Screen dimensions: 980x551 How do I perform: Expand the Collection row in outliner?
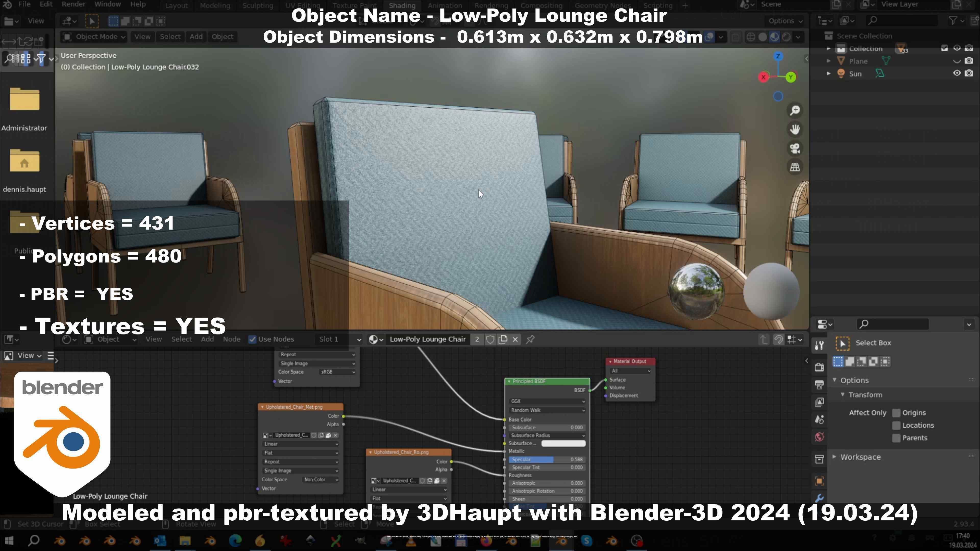tap(829, 49)
